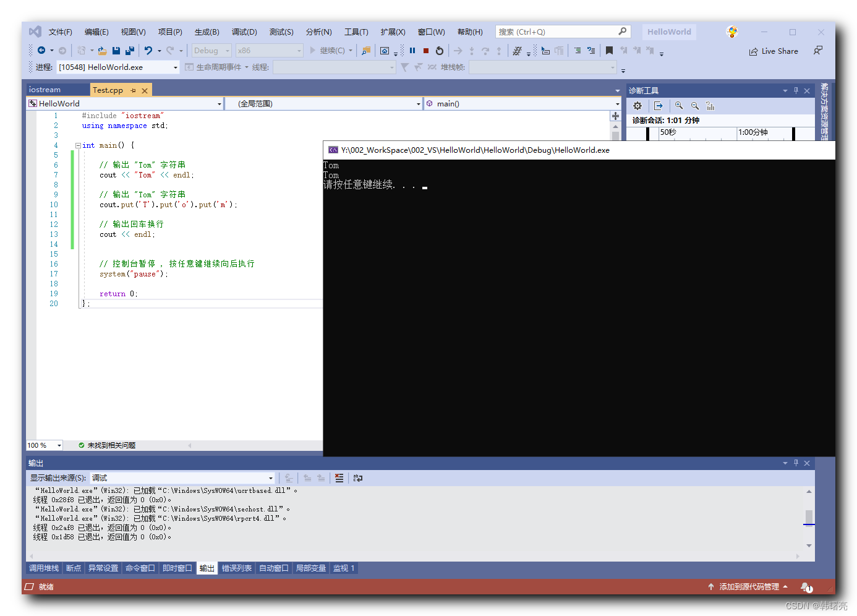Switch to the Breakpoints tab (断点)

[74, 568]
